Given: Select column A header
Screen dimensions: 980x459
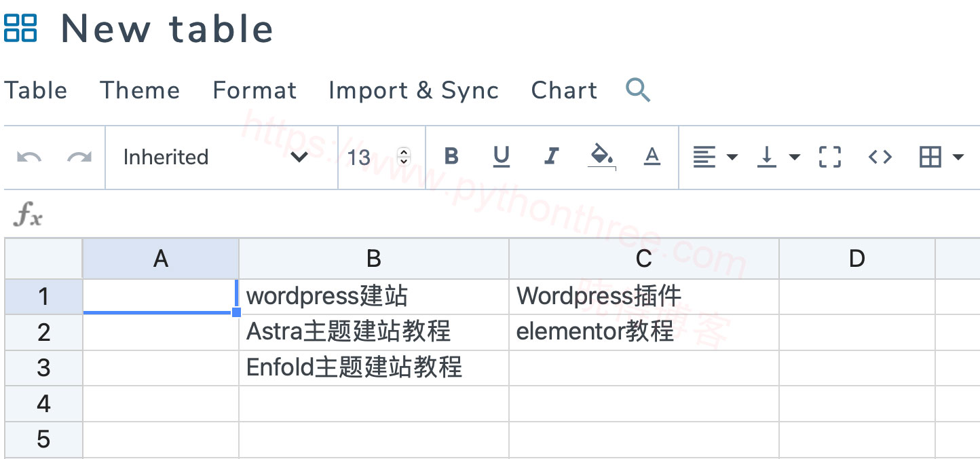Looking at the screenshot, I should 161,259.
